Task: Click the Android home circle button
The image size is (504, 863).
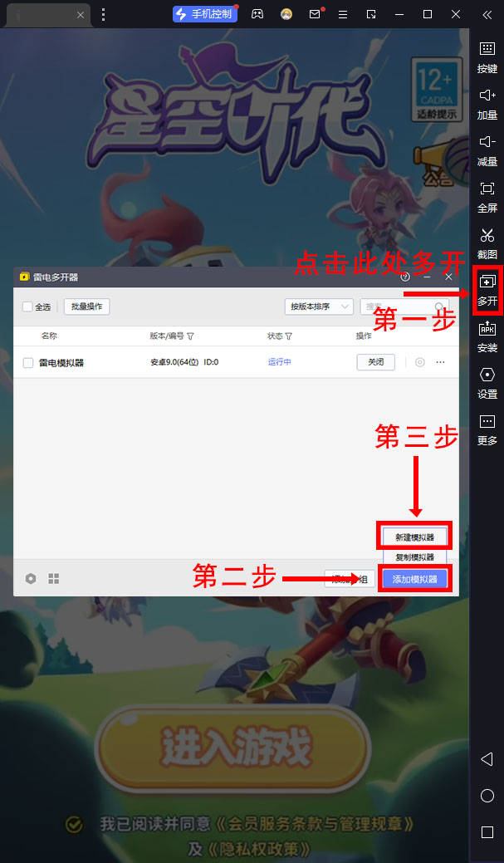Action: click(487, 796)
